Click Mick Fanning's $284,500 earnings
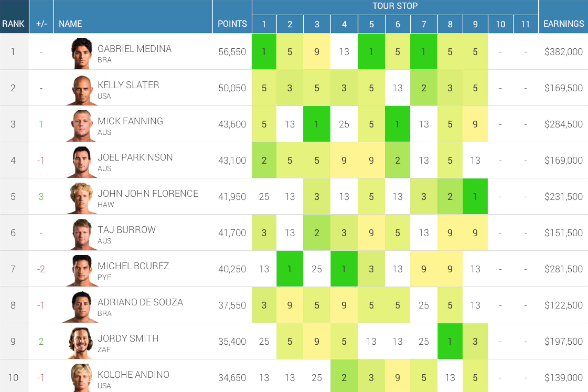588x392 pixels. coord(563,124)
